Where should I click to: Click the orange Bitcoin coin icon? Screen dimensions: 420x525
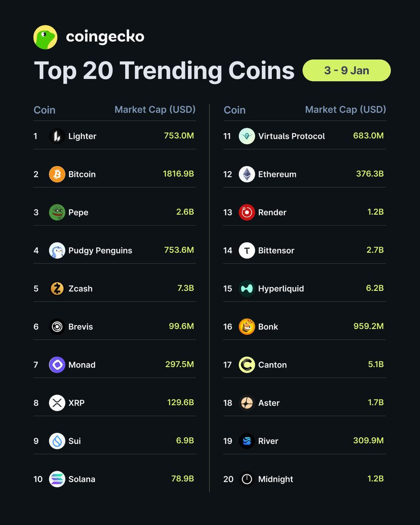[x=57, y=174]
